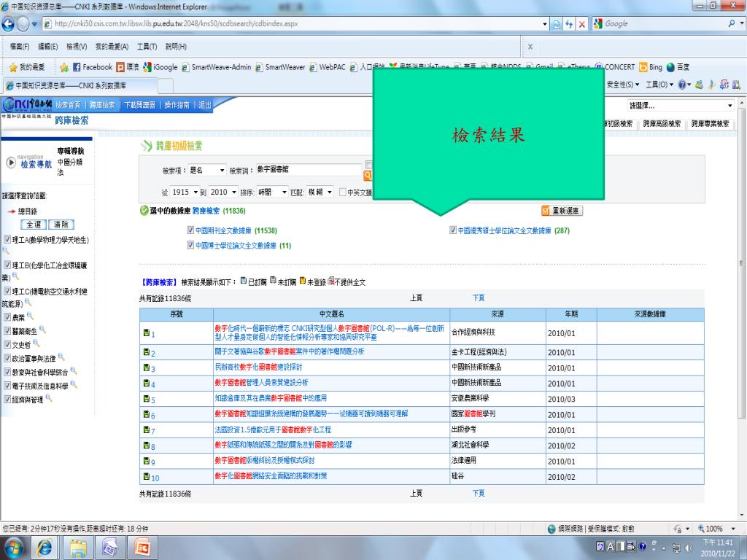Switch to the 跨庫專業檢索 tab
747x560 pixels.
click(710, 123)
